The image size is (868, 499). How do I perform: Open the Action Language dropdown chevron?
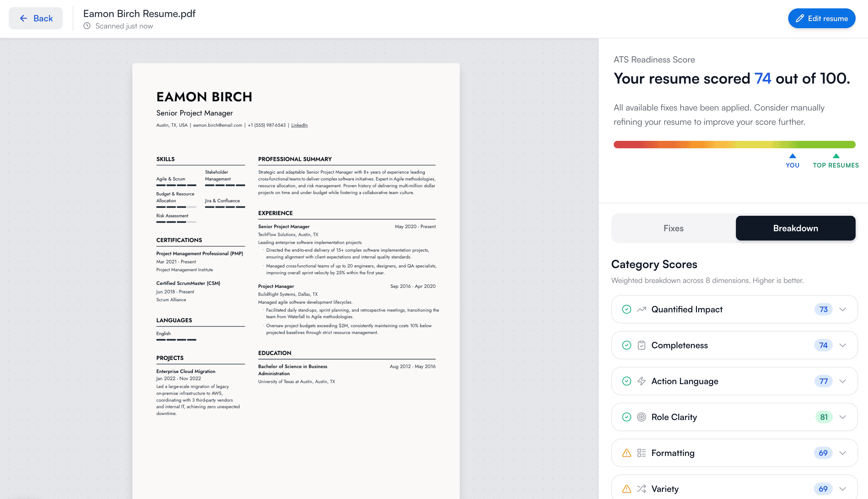[x=843, y=381]
